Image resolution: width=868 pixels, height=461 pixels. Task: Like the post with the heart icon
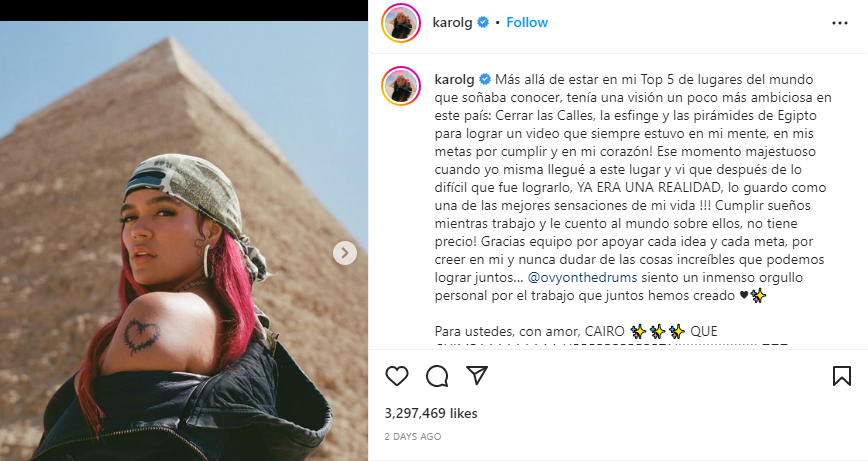(396, 376)
